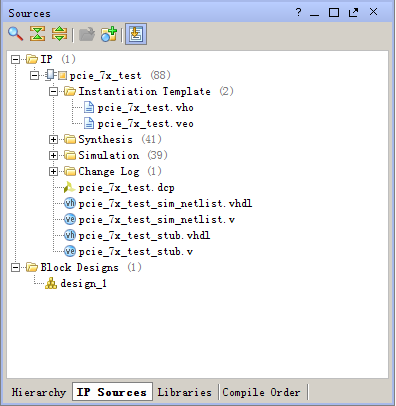Click the VHDL icon of pcie_7x_test_stub.vhdl
Image resolution: width=396 pixels, height=406 pixels.
[x=70, y=235]
